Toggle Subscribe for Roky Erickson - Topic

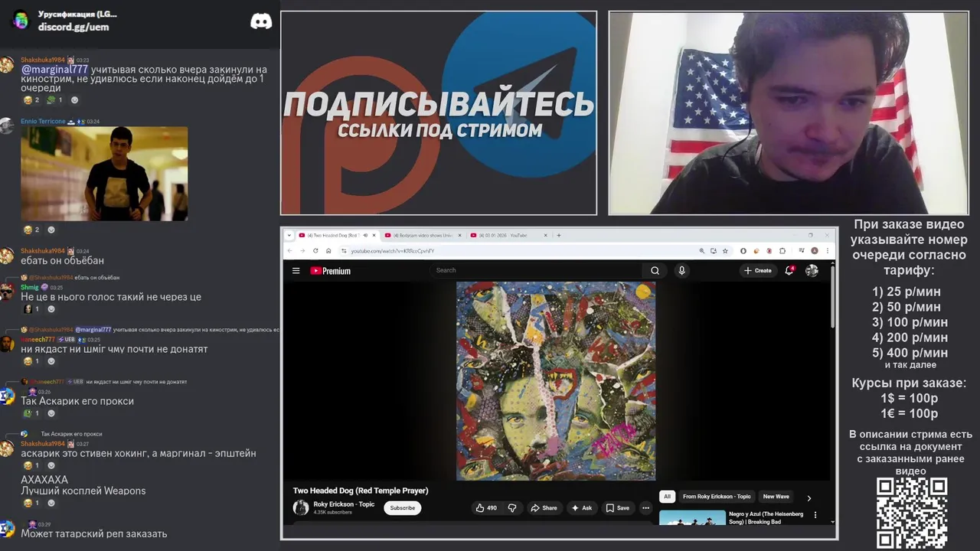pos(402,507)
